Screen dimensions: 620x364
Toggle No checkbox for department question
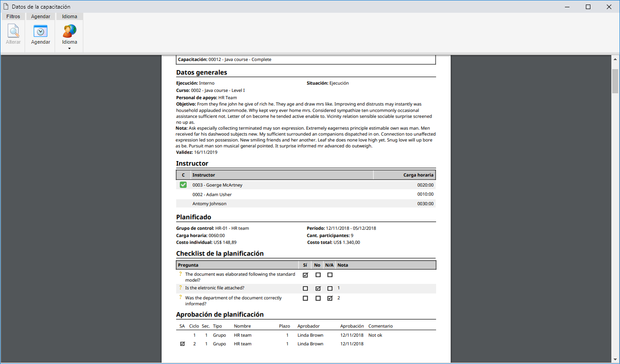(x=318, y=298)
